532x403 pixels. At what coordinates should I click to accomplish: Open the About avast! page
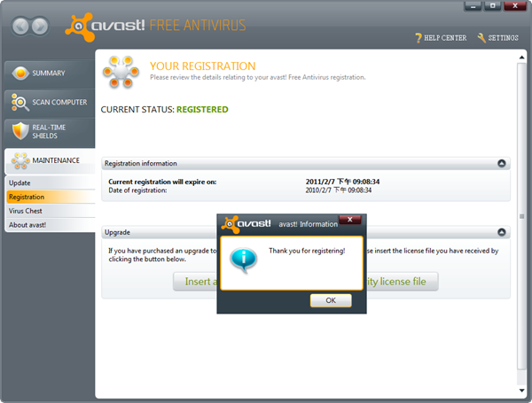click(x=51, y=225)
